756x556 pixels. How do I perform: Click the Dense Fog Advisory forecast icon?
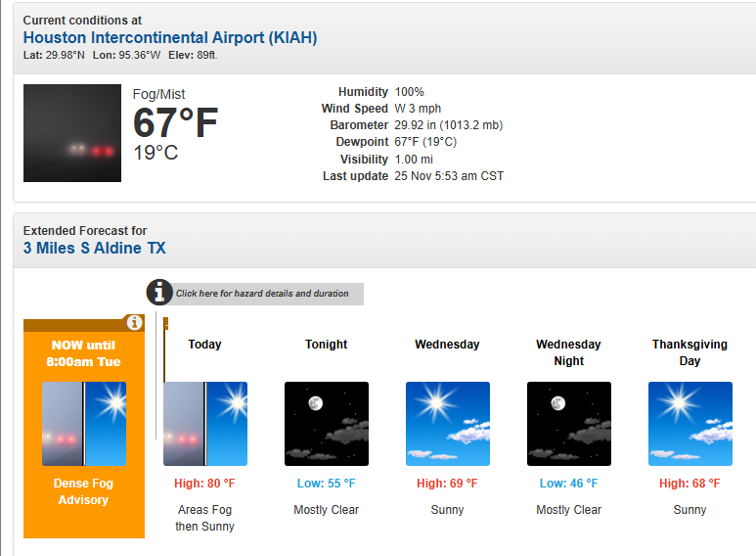click(84, 424)
